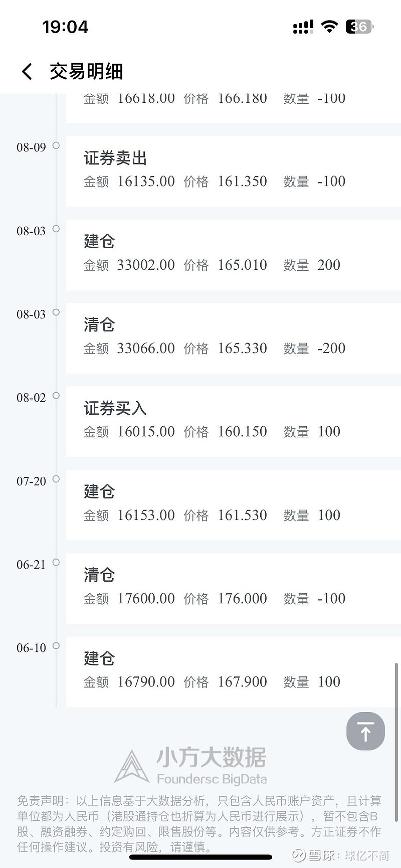Tap the scroll-to-top arrow button
This screenshot has height=868, width=401.
tap(365, 731)
